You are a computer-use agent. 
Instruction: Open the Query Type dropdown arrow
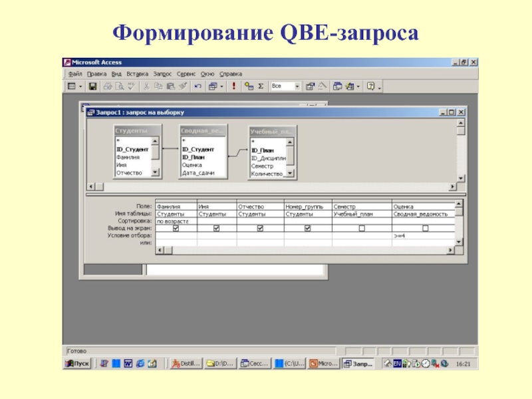pos(221,86)
